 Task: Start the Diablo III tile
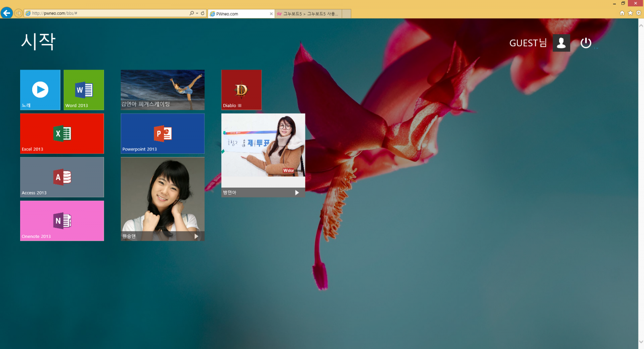point(241,90)
